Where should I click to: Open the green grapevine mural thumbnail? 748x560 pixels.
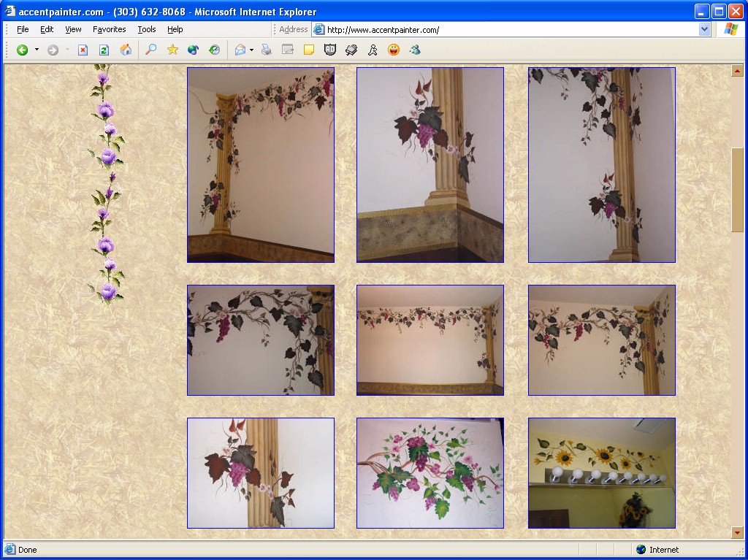tap(430, 472)
